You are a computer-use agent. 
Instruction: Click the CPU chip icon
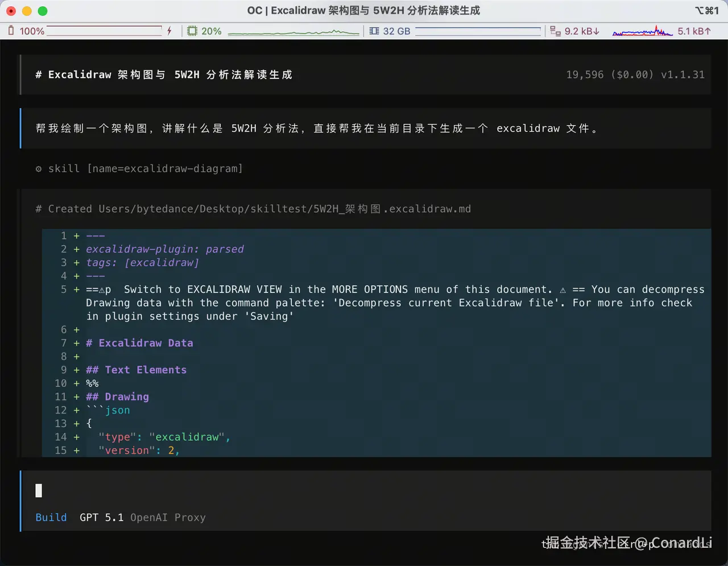[192, 31]
